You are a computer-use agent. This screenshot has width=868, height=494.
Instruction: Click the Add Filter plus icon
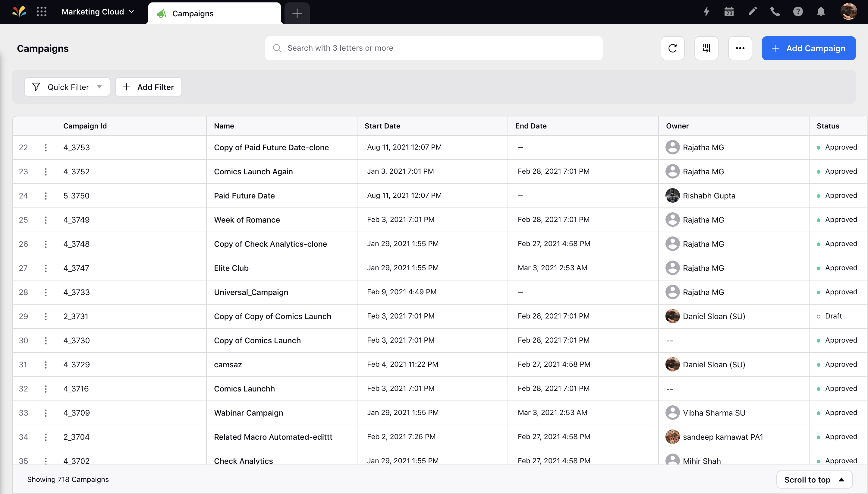click(x=127, y=87)
